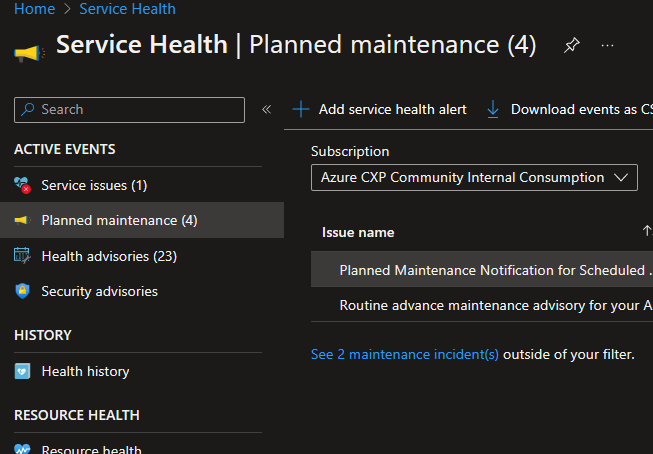Select Routine advance maintenance advisory row

(x=482, y=304)
